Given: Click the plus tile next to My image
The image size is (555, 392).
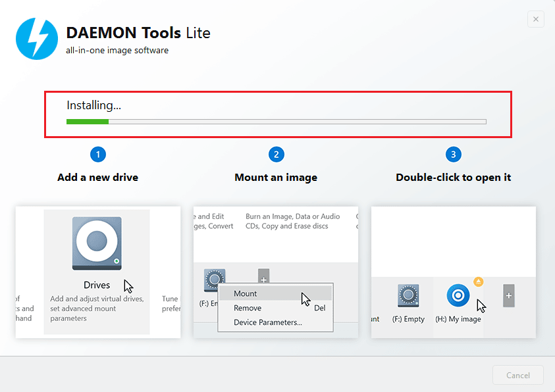Looking at the screenshot, I should (x=508, y=296).
